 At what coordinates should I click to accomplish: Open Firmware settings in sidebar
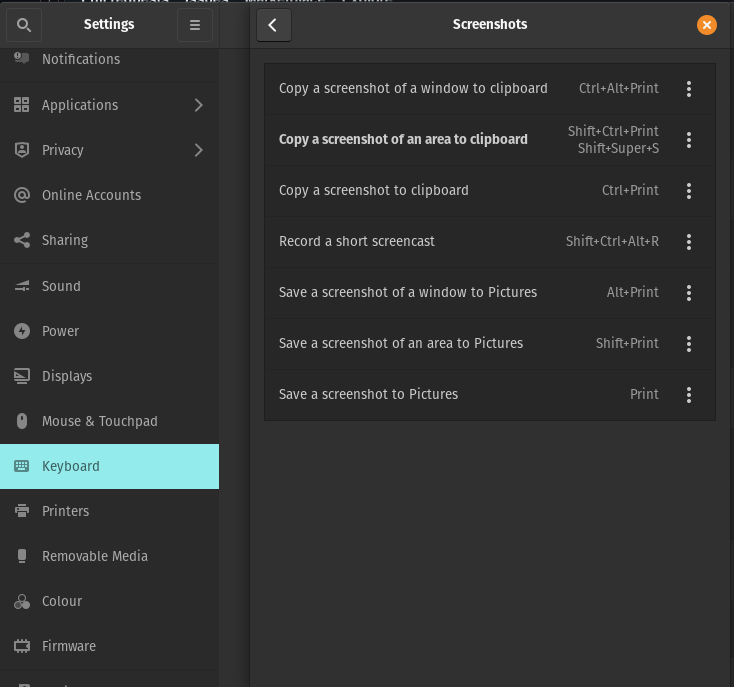[x=109, y=646]
